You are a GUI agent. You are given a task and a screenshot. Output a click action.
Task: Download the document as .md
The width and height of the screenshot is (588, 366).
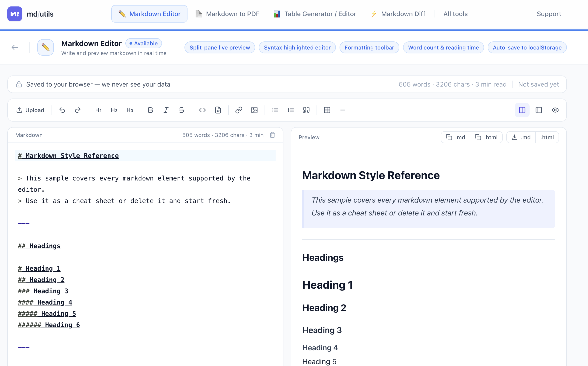point(521,137)
